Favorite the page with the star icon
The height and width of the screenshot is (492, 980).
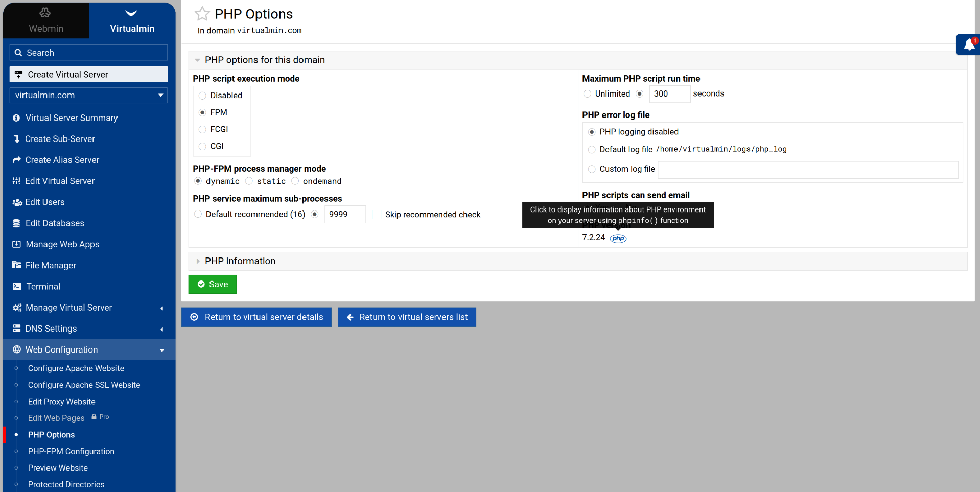(x=202, y=14)
